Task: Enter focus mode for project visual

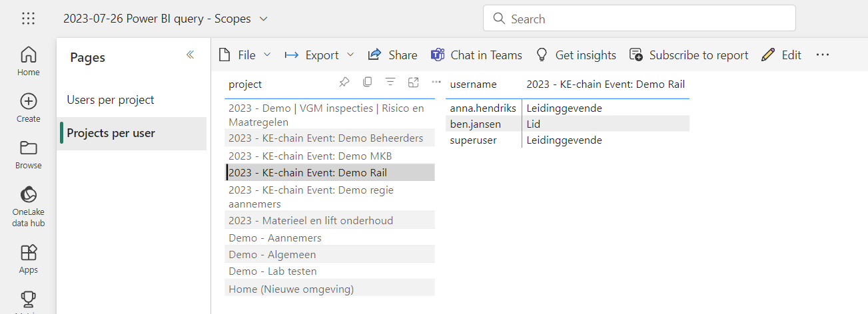Action: tap(413, 82)
